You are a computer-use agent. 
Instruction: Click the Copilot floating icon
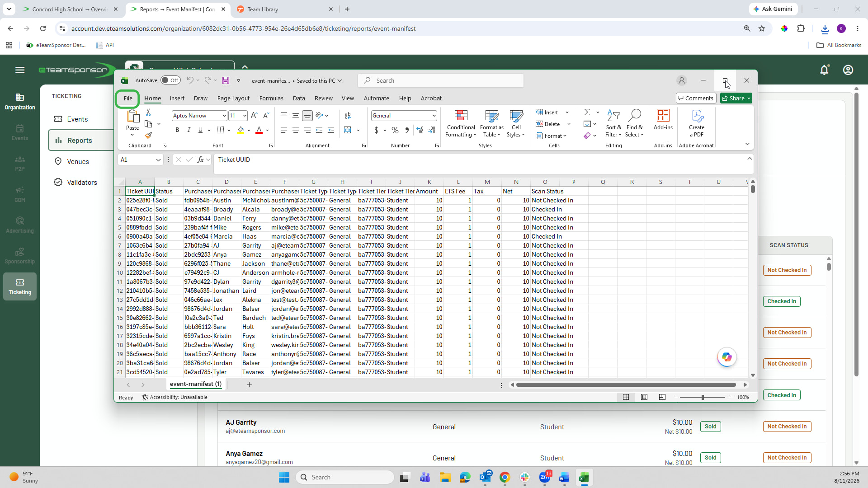pyautogui.click(x=726, y=357)
